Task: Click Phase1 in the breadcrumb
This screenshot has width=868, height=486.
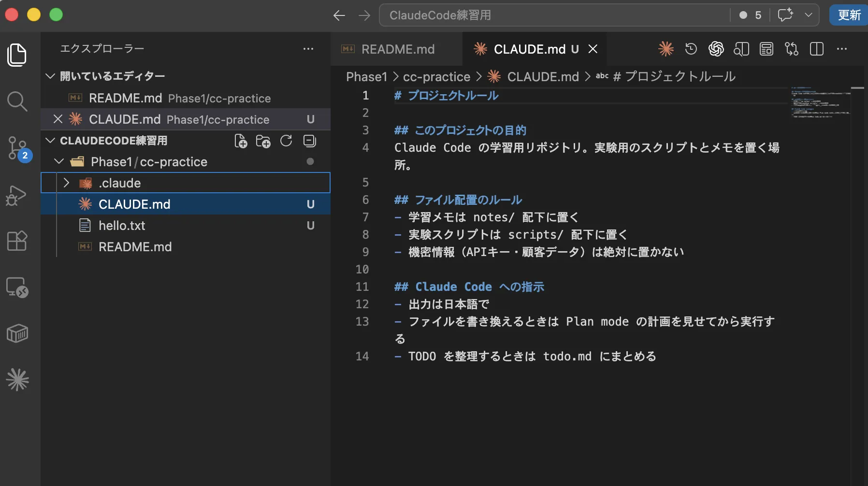Action: click(x=367, y=77)
